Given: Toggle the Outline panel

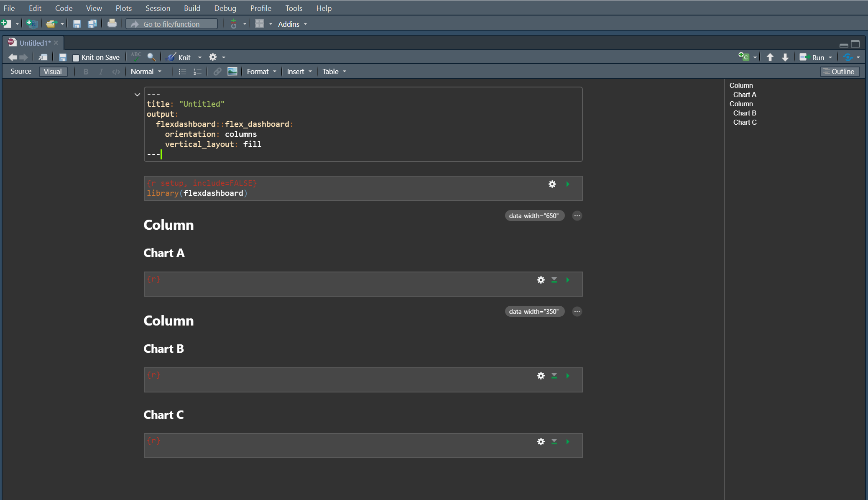Looking at the screenshot, I should coord(839,71).
